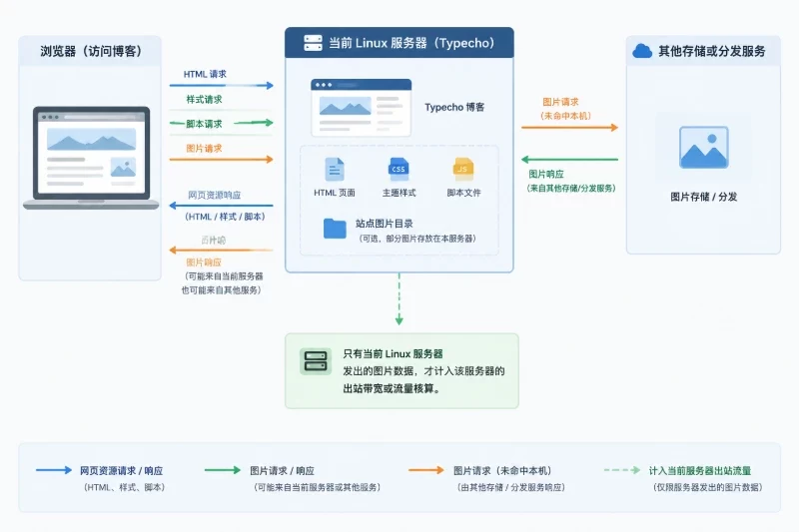Click the 网页资源响应 label

(214, 195)
